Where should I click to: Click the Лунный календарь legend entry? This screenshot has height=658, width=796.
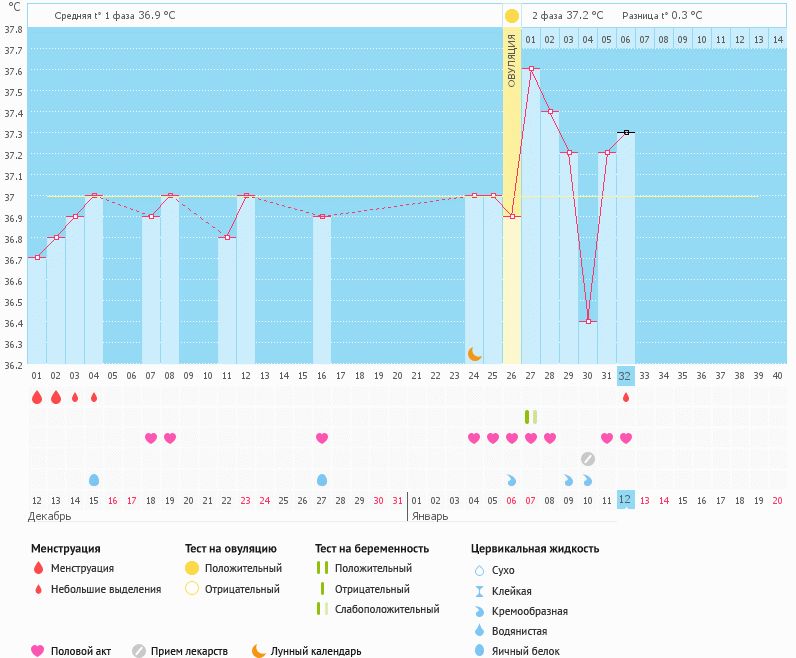tap(306, 651)
